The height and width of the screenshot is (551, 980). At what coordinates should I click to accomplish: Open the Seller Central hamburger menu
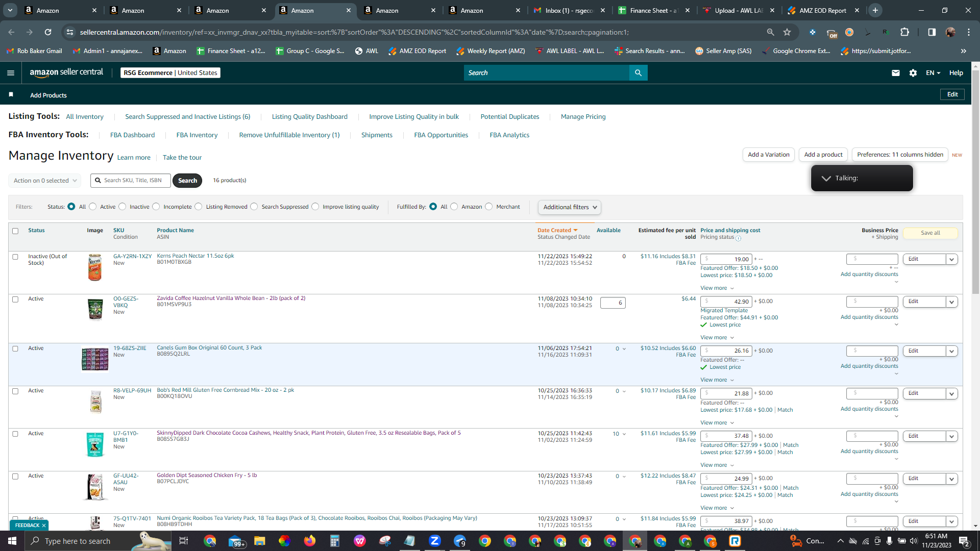click(x=11, y=73)
